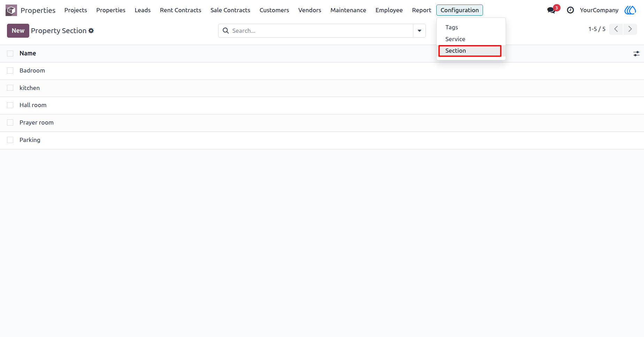Check the Hall room row checkbox
644x337 pixels.
point(10,105)
